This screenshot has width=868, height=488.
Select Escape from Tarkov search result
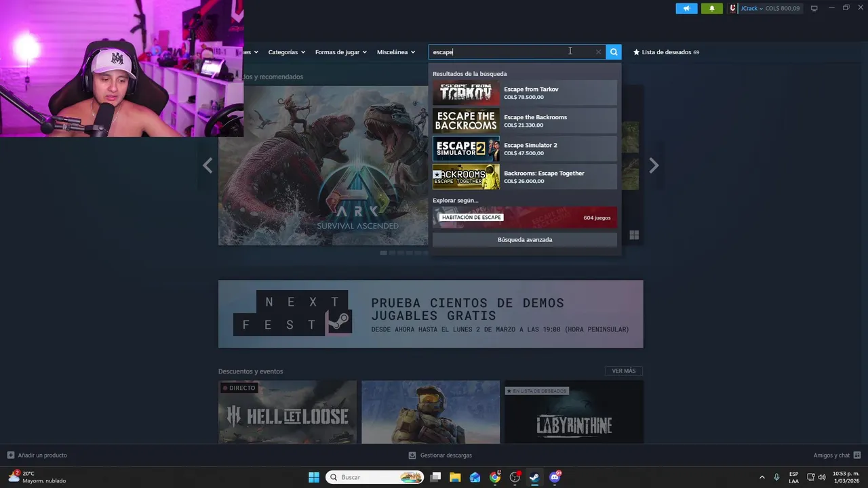coord(525,93)
